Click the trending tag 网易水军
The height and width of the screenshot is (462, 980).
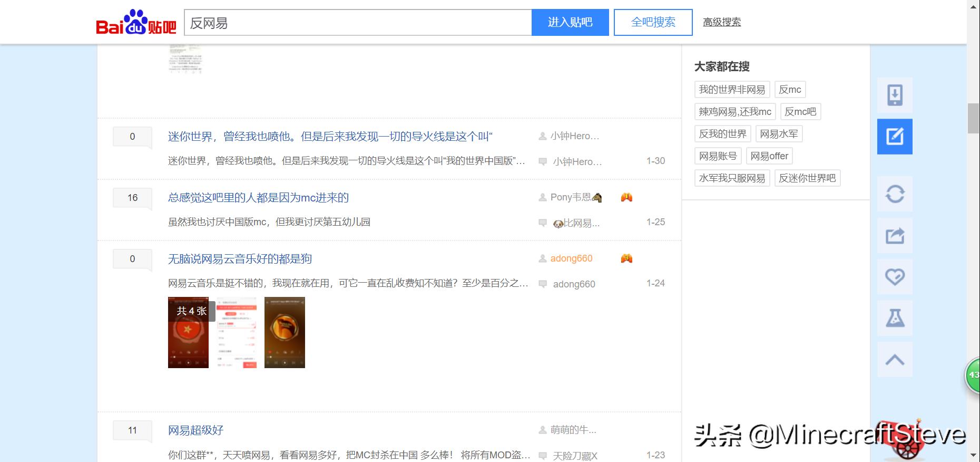coord(779,134)
